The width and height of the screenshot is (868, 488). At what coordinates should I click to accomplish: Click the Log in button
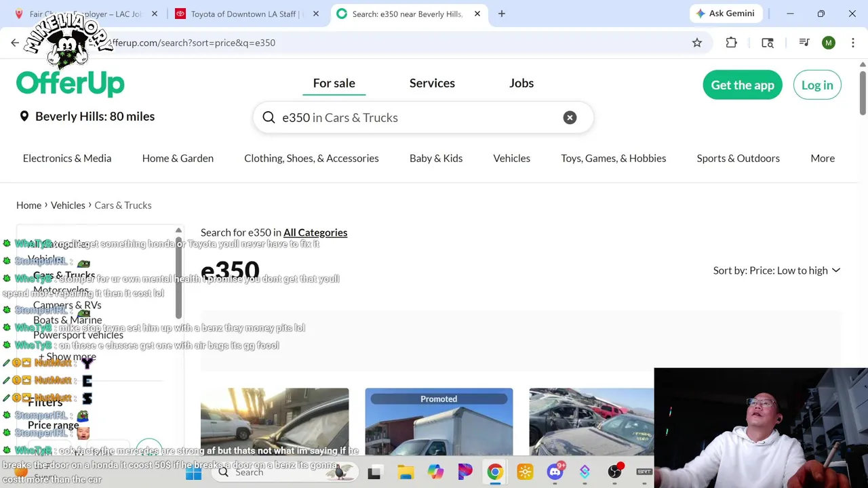(x=817, y=85)
